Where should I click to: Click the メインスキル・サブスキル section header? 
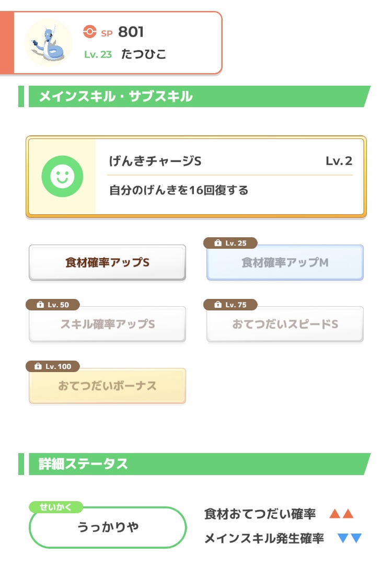pos(116,97)
